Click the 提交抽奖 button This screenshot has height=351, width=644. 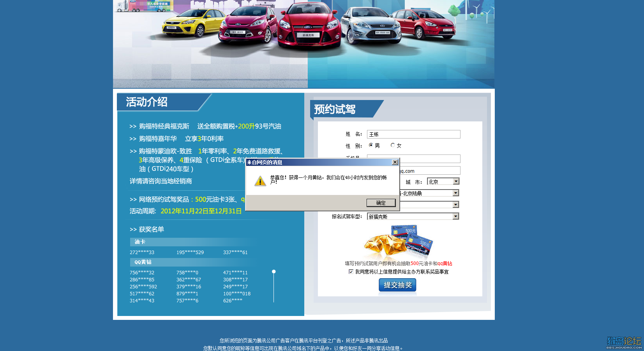[397, 285]
